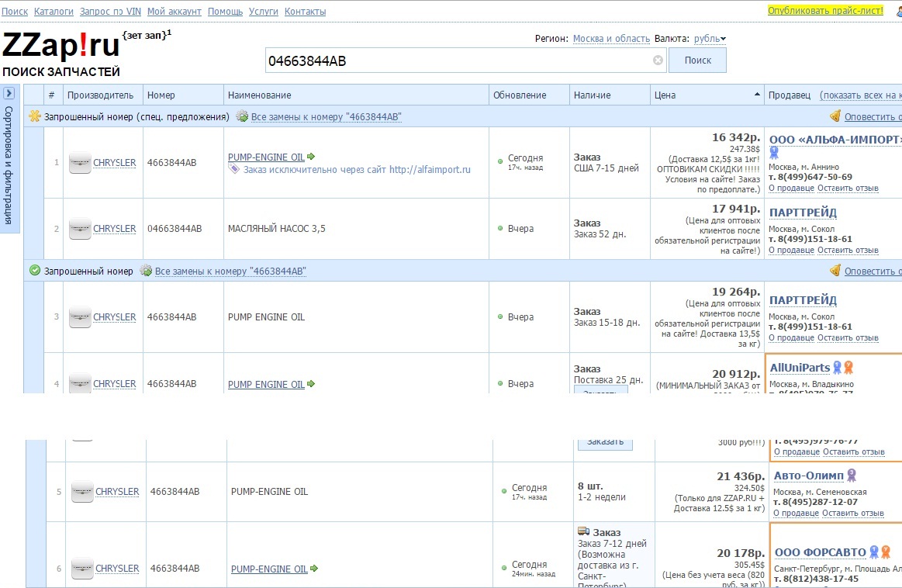Click the tag icon before the alfaimport.ru note
The height and width of the screenshot is (588, 902).
(233, 168)
